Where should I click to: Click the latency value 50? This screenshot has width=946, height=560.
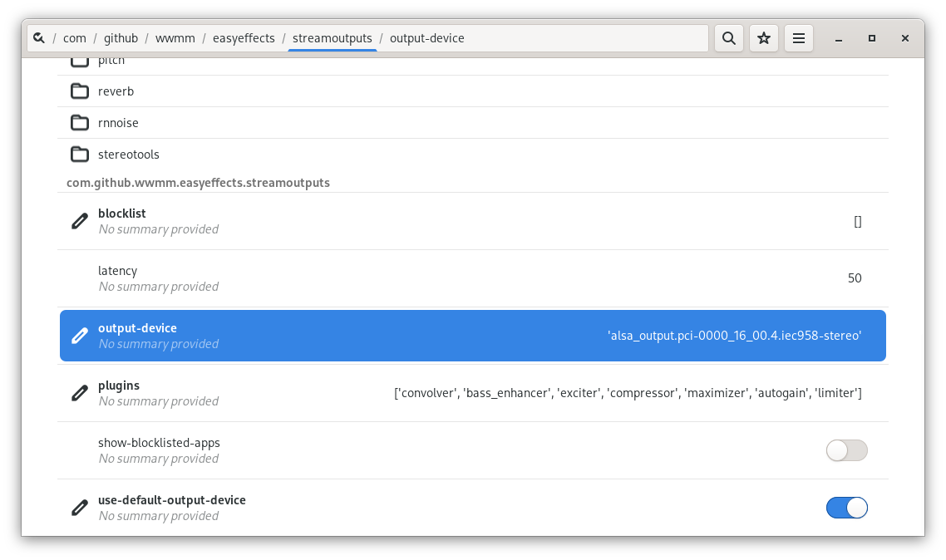[855, 278]
